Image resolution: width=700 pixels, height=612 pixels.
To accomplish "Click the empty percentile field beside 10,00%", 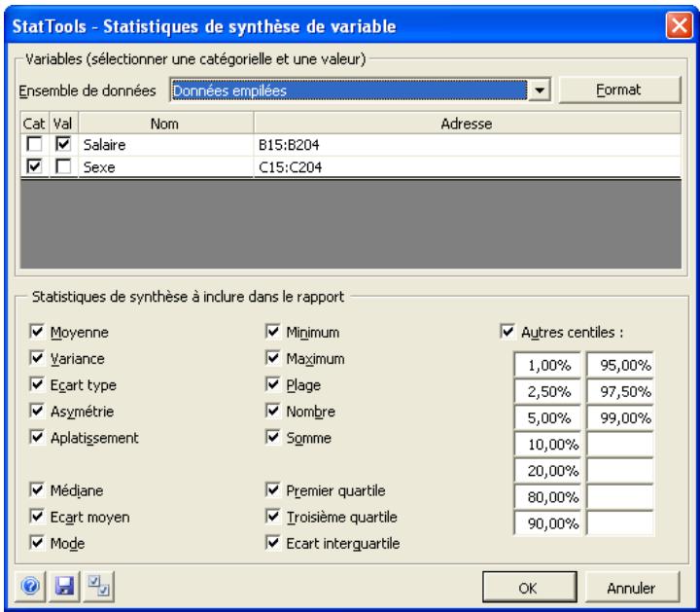I will [620, 444].
